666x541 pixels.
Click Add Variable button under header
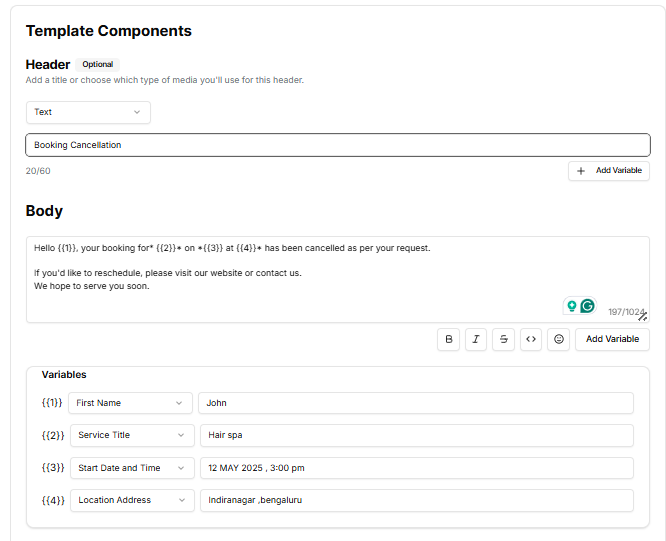(x=609, y=171)
